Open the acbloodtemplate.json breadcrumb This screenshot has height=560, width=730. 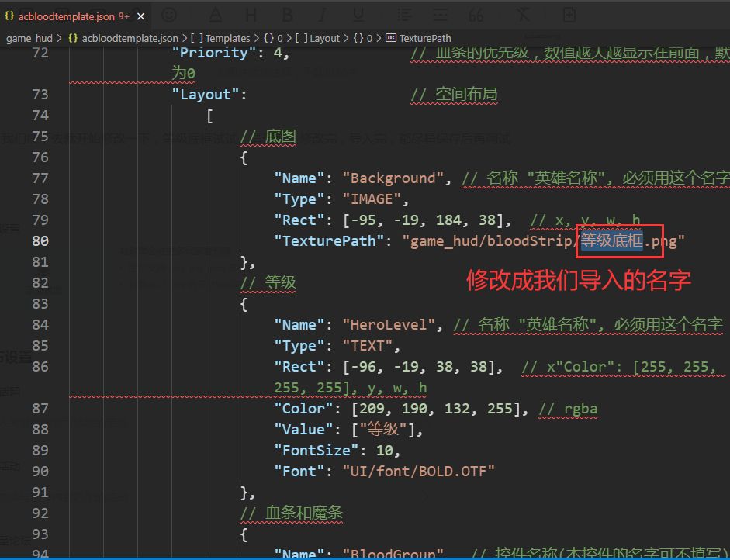coord(130,38)
